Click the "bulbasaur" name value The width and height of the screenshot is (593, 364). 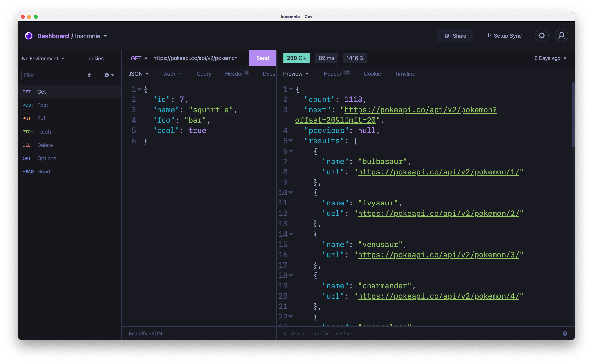coord(382,162)
